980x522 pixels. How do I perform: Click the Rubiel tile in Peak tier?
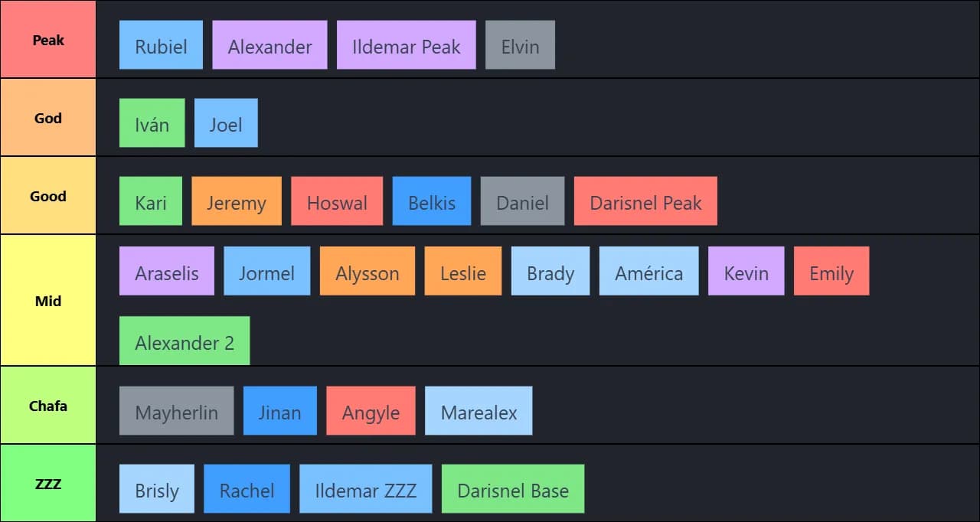click(x=161, y=45)
